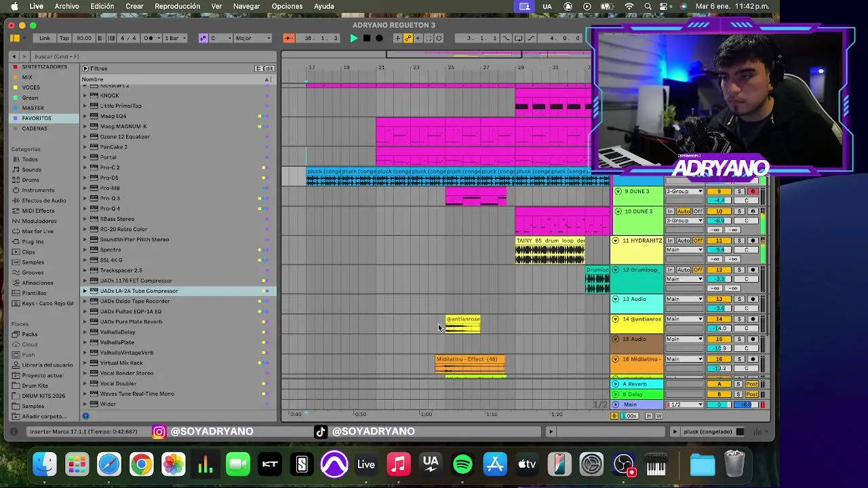Click the Link button
The image size is (868, 488).
(x=45, y=38)
